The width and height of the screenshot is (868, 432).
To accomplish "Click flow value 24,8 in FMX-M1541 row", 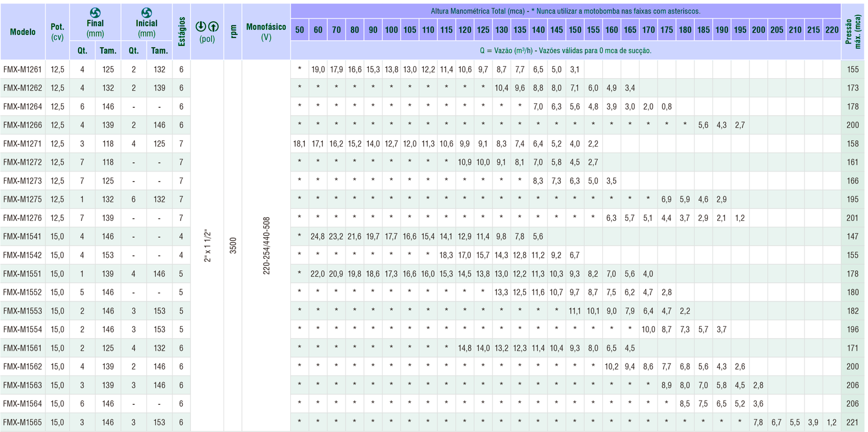I will [x=318, y=237].
